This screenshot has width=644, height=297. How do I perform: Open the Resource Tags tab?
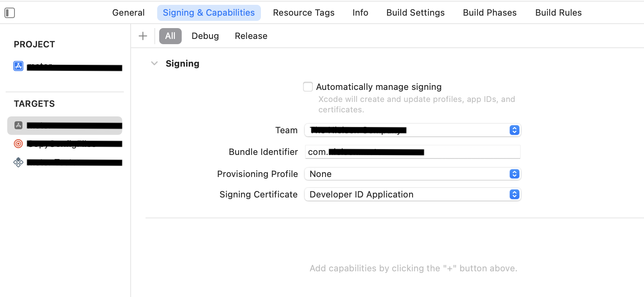[304, 13]
